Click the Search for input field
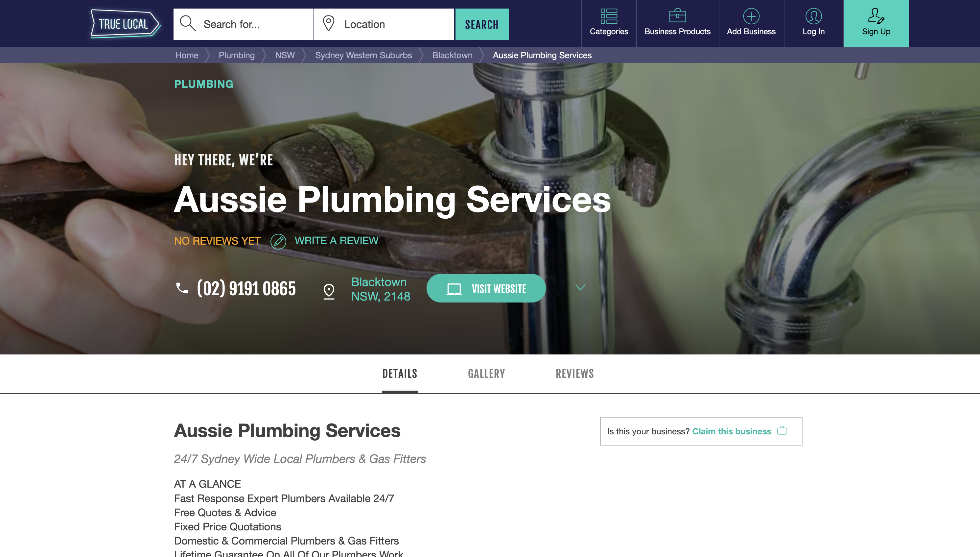Viewport: 980px width, 557px height. 243,24
